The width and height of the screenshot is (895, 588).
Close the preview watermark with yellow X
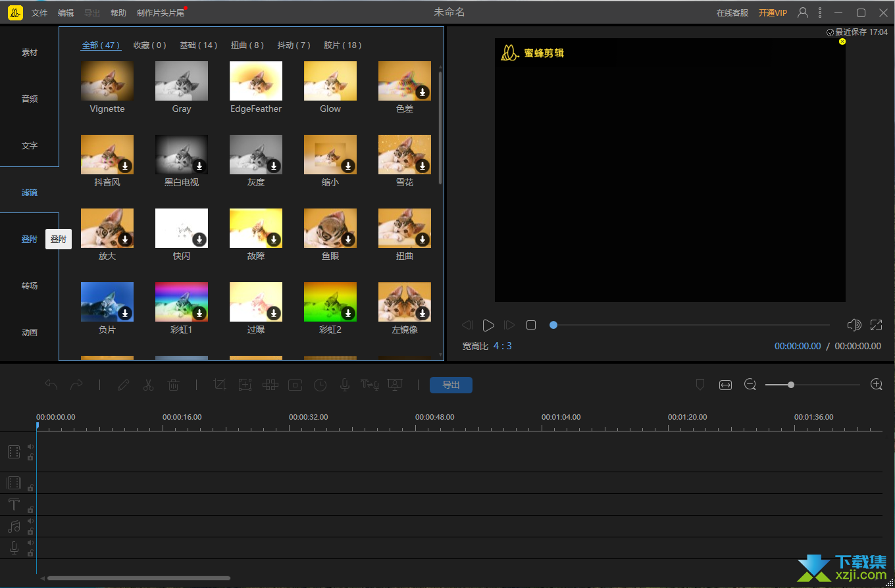(842, 41)
